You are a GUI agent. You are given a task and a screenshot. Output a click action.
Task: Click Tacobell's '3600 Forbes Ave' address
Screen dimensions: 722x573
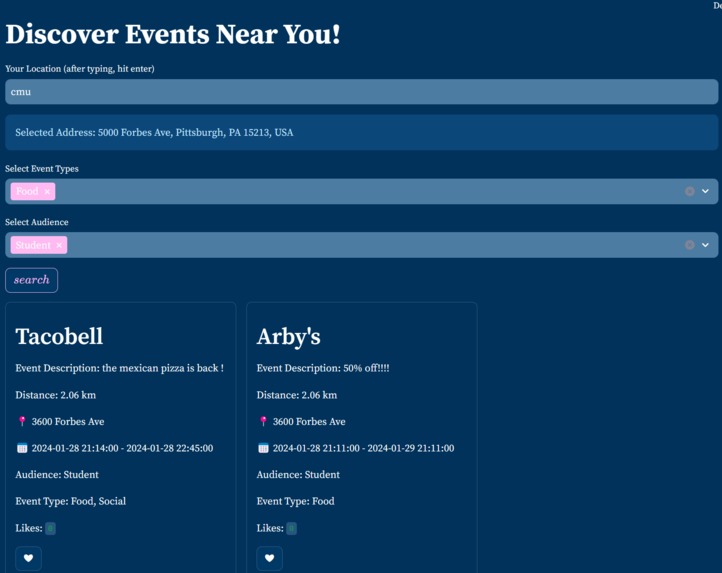tap(68, 421)
